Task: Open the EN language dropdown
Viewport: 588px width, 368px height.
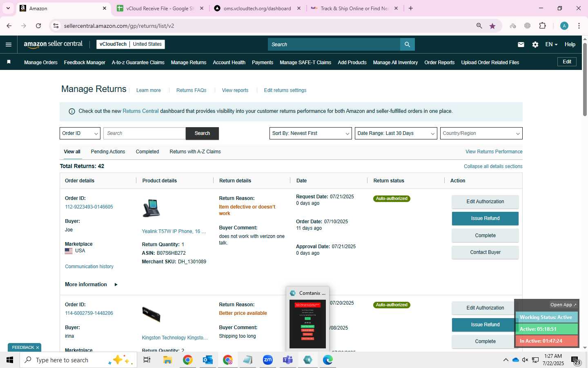Action: coord(551,45)
